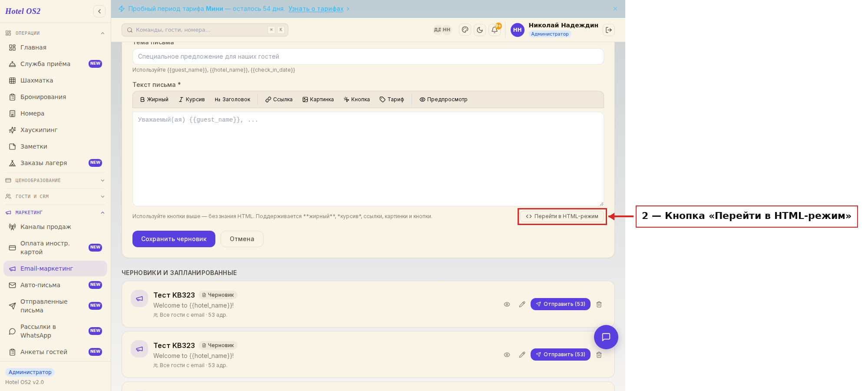Viewport: 868px width, 391px height.
Task: Open Заказы лагеря in sidebar
Action: (55, 163)
